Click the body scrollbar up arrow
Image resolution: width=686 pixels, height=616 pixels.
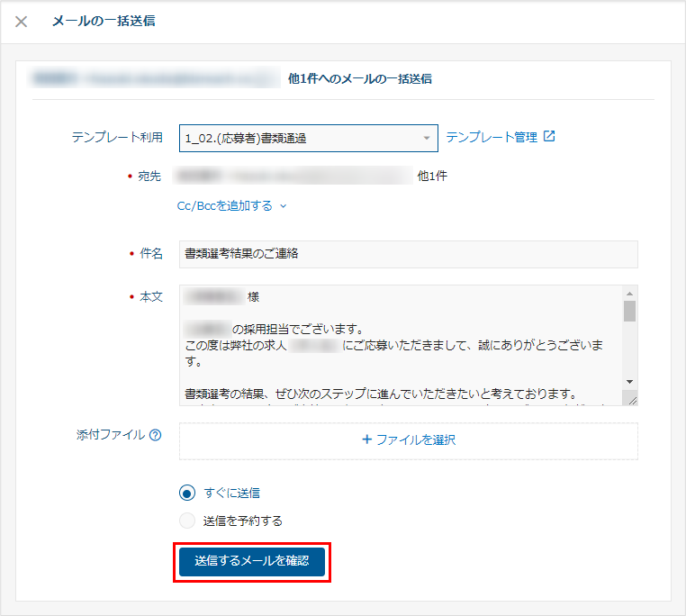(629, 294)
